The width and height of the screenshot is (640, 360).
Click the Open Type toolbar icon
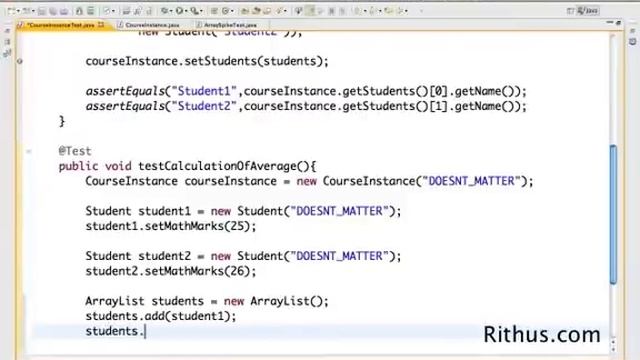245,11
